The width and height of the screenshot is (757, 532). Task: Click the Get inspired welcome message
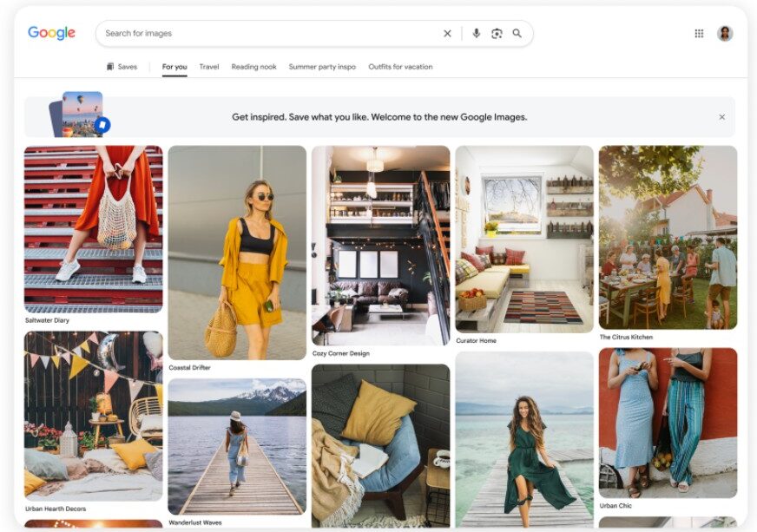click(x=379, y=117)
